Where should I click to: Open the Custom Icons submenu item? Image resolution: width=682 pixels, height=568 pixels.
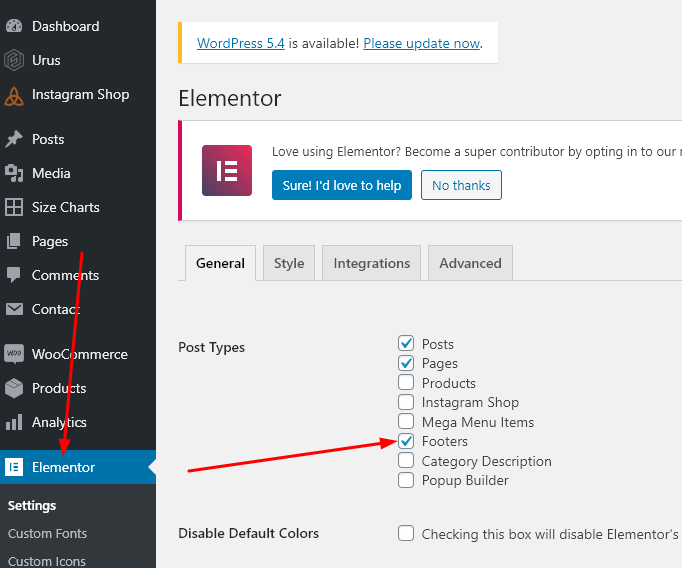[47, 561]
